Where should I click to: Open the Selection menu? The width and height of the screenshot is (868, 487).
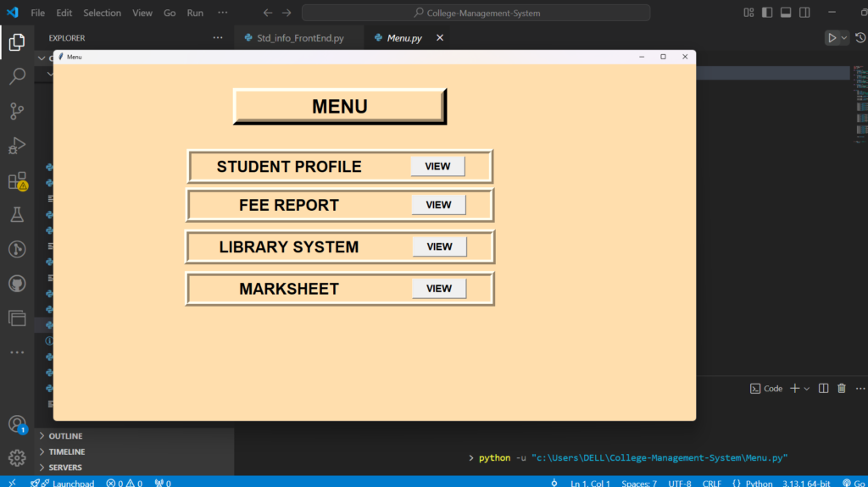(x=102, y=13)
